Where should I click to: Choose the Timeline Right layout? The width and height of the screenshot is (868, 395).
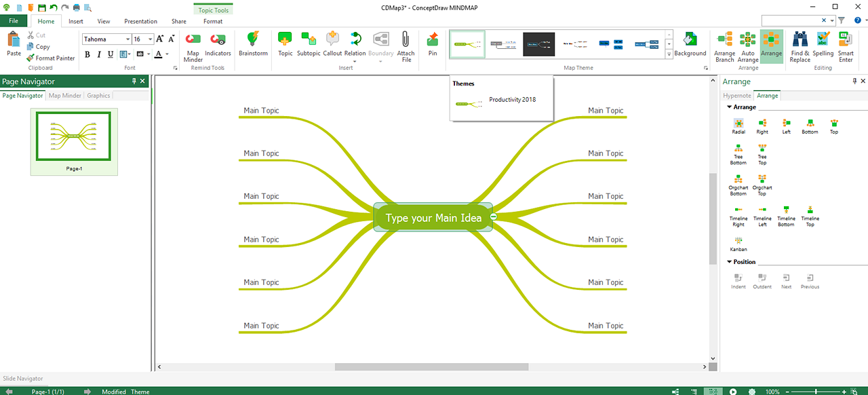[738, 214]
